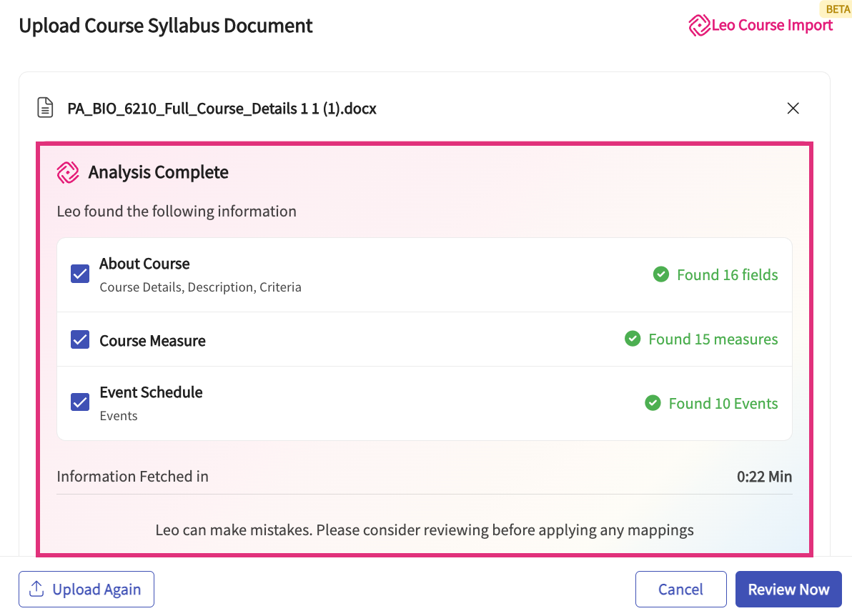Click the document file icon beside filename
Screen dimensions: 852x616
pos(45,108)
